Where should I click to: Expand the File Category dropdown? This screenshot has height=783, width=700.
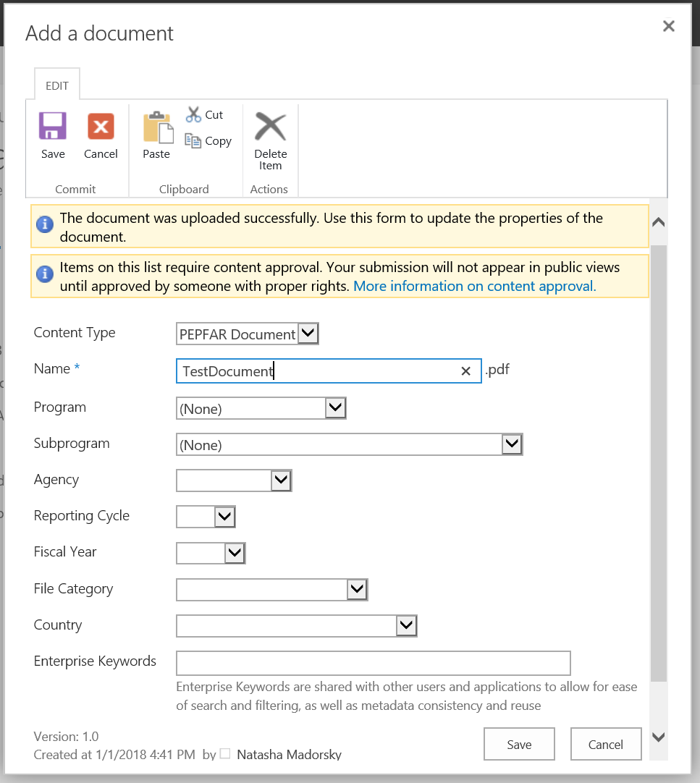point(271,589)
